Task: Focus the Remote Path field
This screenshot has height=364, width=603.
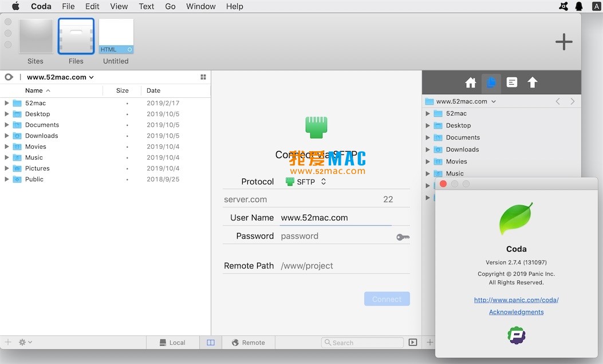Action: (345, 266)
